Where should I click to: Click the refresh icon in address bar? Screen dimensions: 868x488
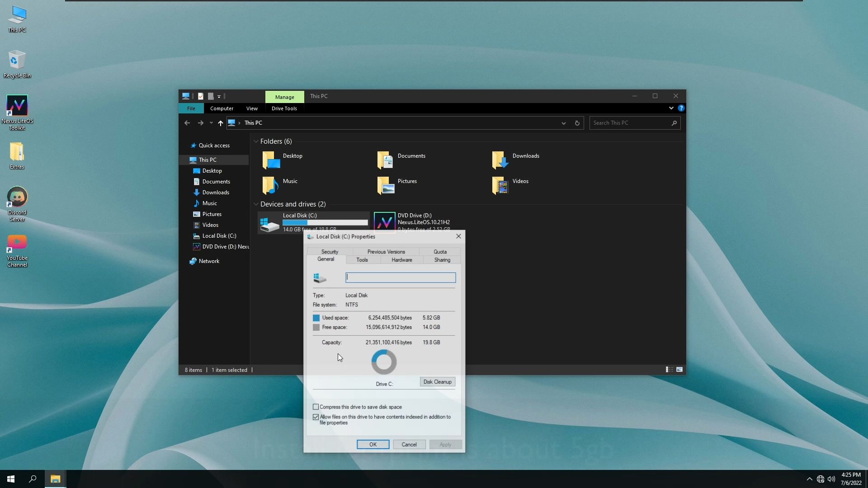[x=577, y=123]
